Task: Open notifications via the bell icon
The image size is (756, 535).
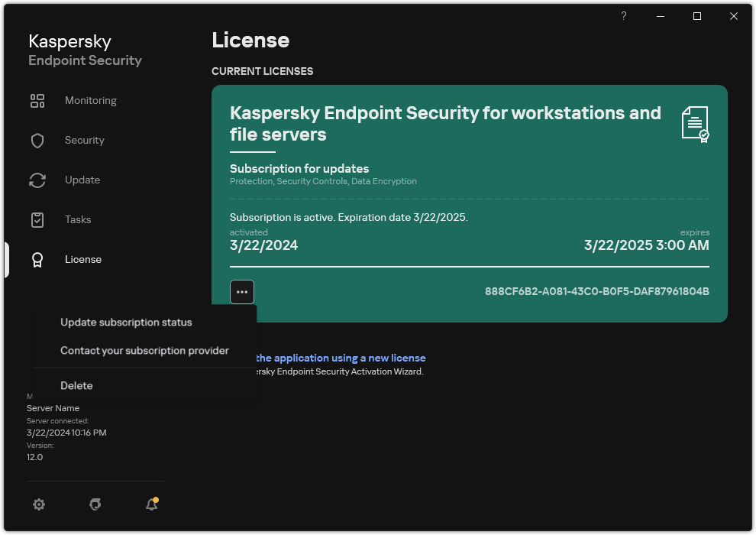Action: (151, 504)
